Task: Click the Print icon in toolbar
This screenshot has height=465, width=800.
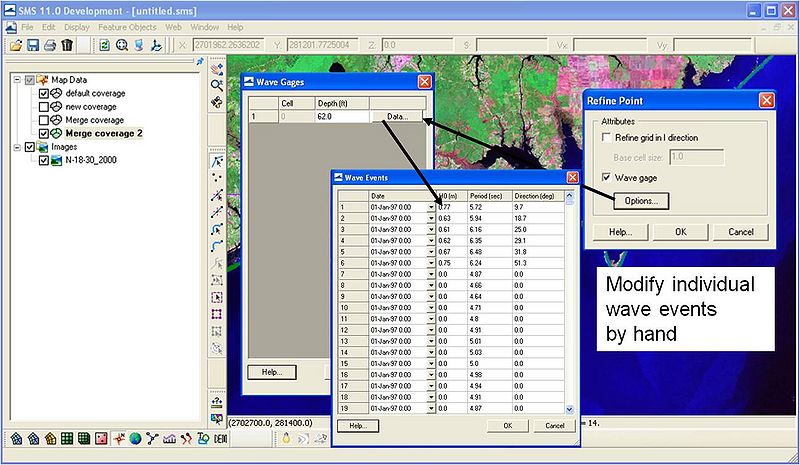Action: 50,45
